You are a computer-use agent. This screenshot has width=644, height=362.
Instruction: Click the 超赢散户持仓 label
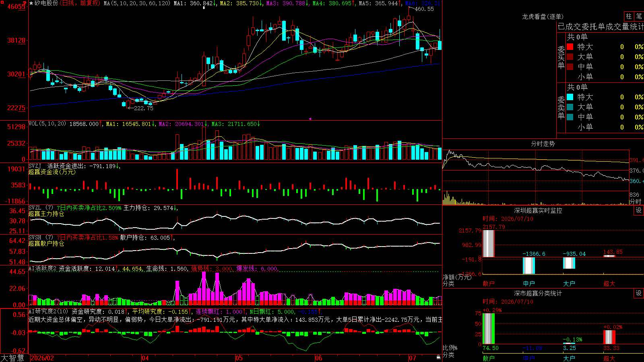click(x=46, y=244)
